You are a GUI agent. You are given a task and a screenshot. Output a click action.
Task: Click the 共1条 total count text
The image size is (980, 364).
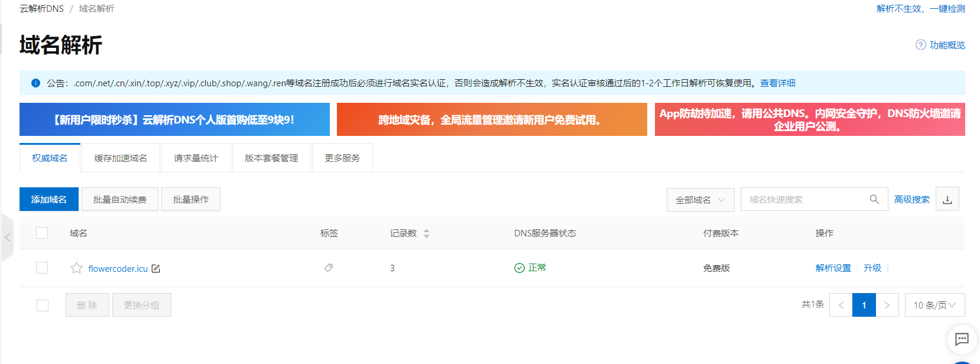point(813,304)
